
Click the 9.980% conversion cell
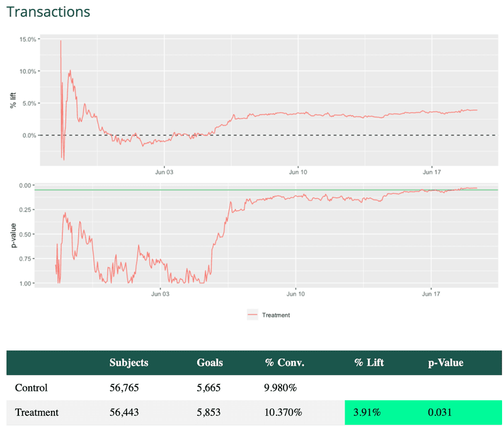[x=281, y=388]
